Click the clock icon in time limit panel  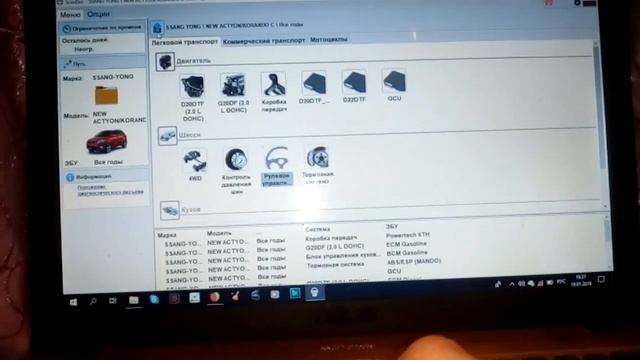click(x=67, y=29)
